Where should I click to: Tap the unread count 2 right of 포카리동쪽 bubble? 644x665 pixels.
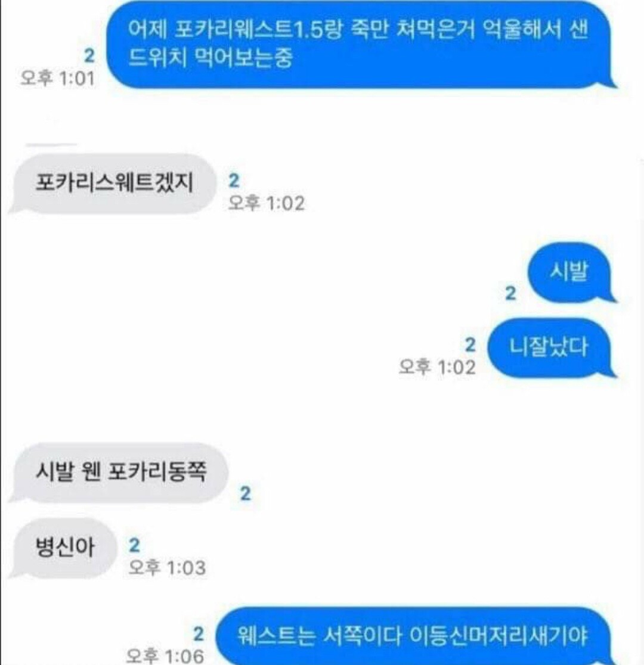pyautogui.click(x=245, y=493)
